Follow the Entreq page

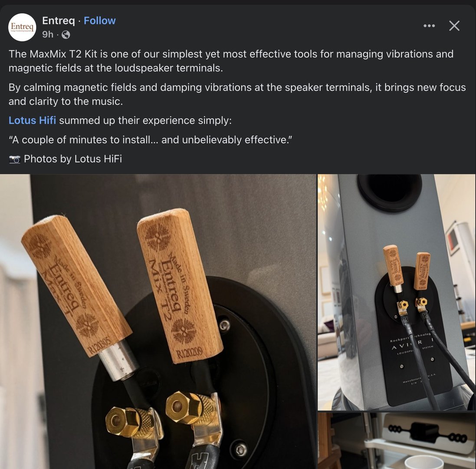[x=99, y=21]
